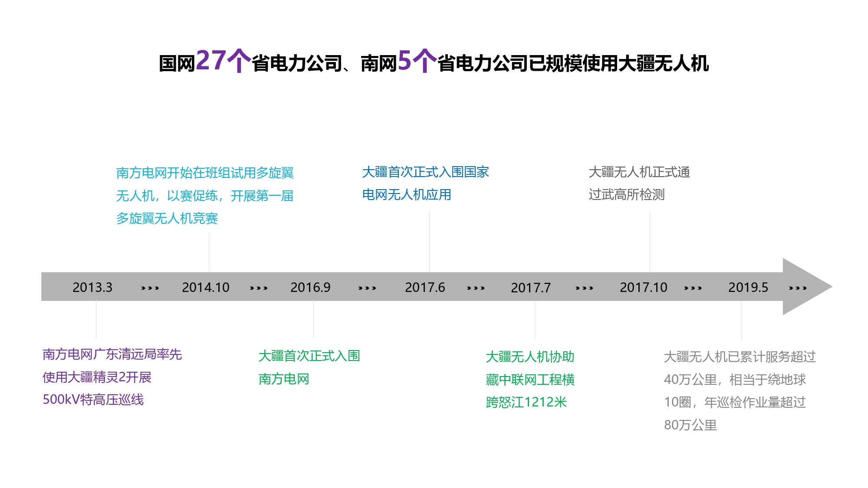Select text line 电网无人机应用
The width and height of the screenshot is (868, 488).
[x=407, y=194]
